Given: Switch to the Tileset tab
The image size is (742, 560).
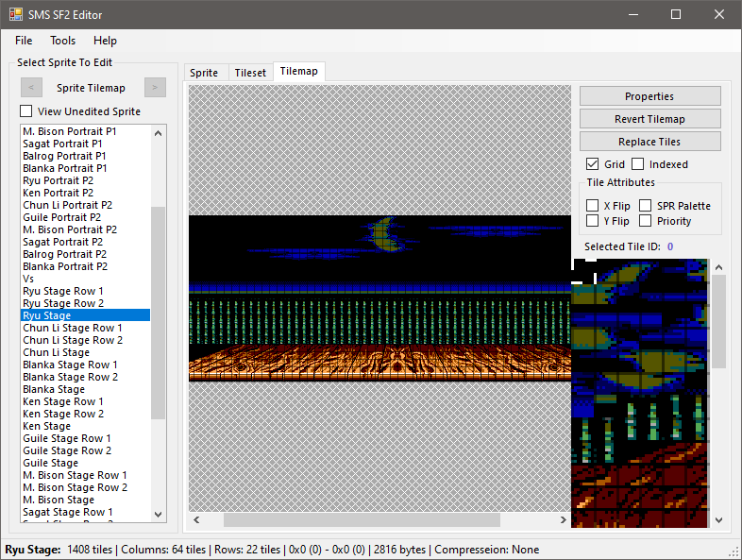Looking at the screenshot, I should [250, 73].
